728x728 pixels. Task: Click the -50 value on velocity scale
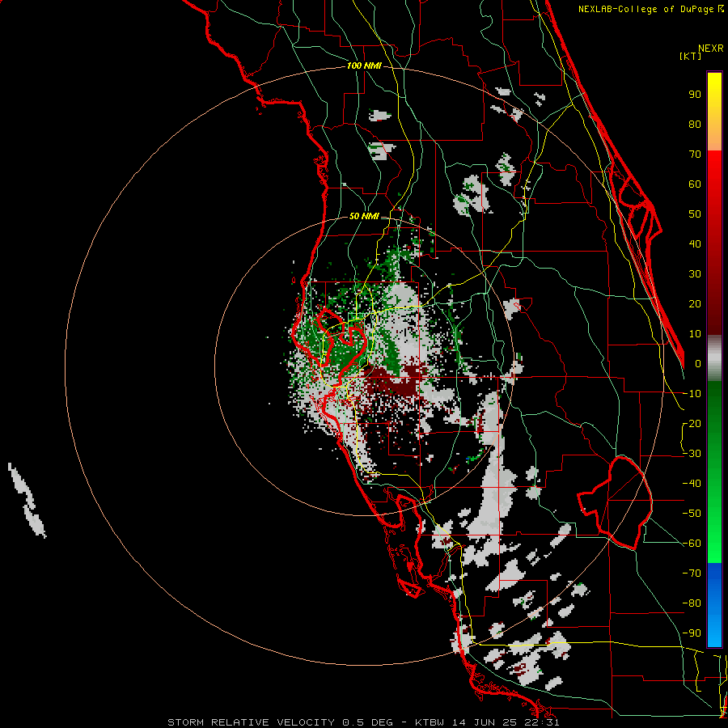[692, 514]
